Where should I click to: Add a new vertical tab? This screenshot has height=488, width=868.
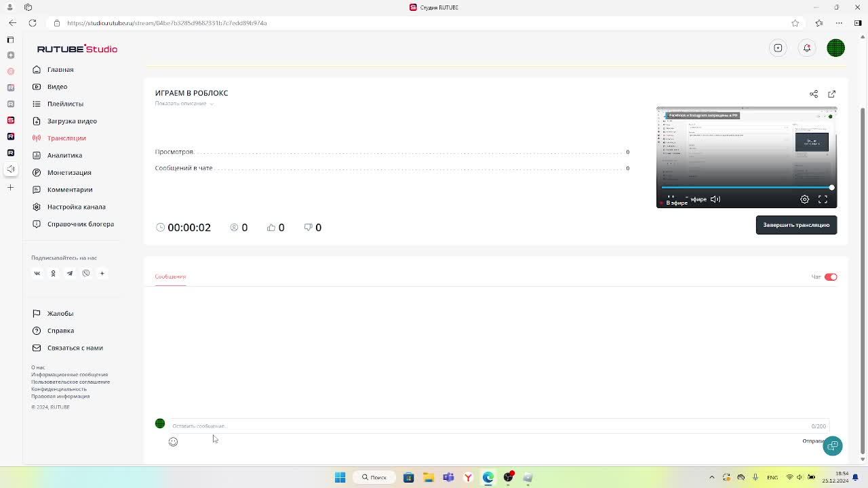click(10, 187)
